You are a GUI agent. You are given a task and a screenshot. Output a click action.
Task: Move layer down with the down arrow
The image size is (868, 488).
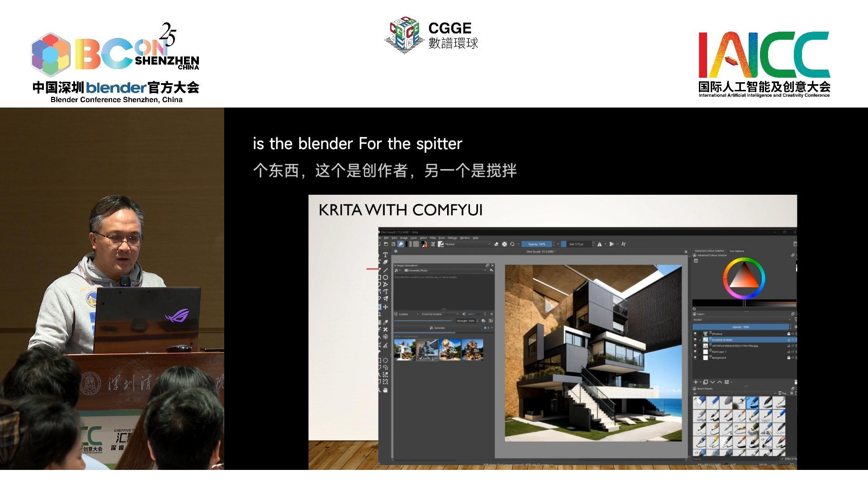pos(712,382)
